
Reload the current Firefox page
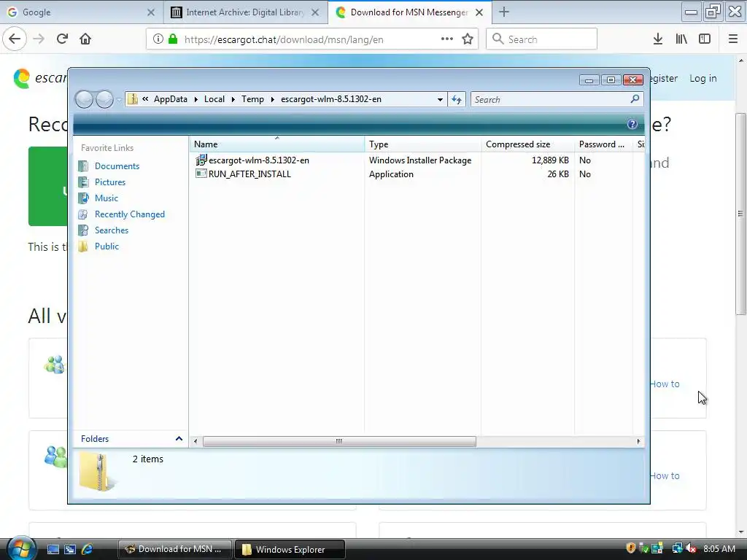pos(62,39)
